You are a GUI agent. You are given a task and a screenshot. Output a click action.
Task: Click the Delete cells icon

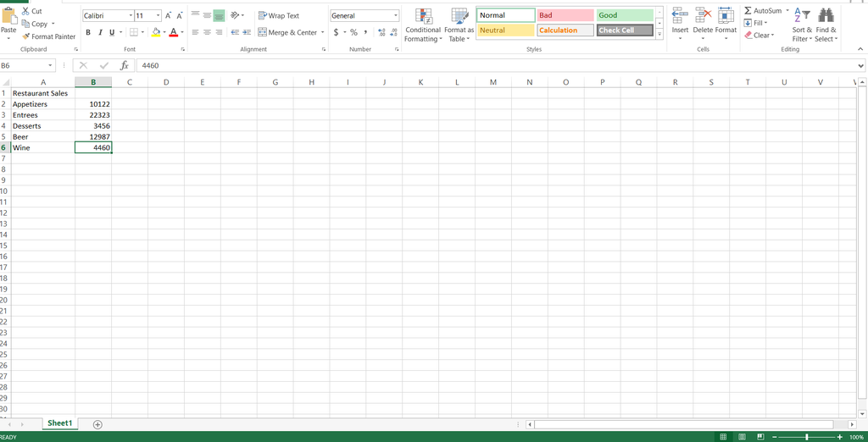[703, 15]
